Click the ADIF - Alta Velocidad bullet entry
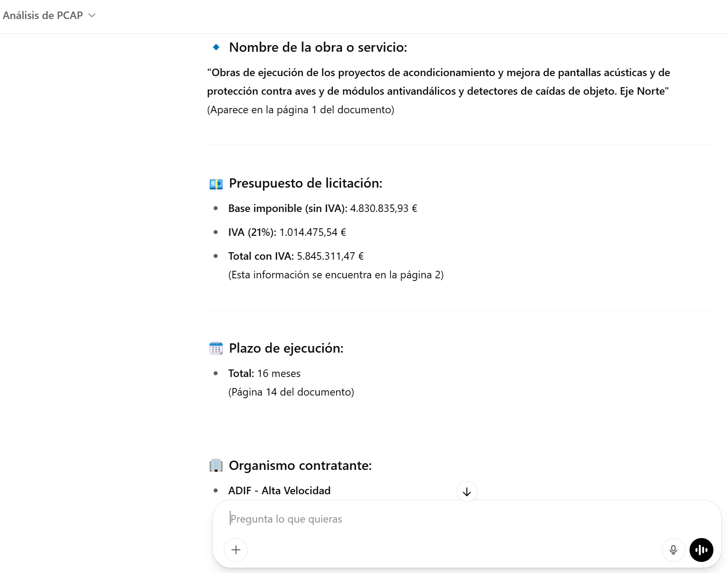The image size is (728, 573). point(279,490)
